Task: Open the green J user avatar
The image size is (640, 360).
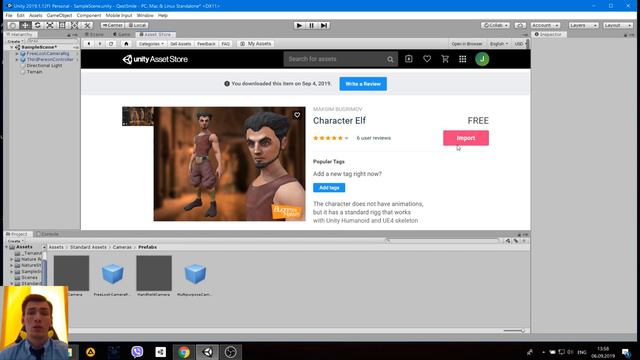Action: tap(482, 59)
